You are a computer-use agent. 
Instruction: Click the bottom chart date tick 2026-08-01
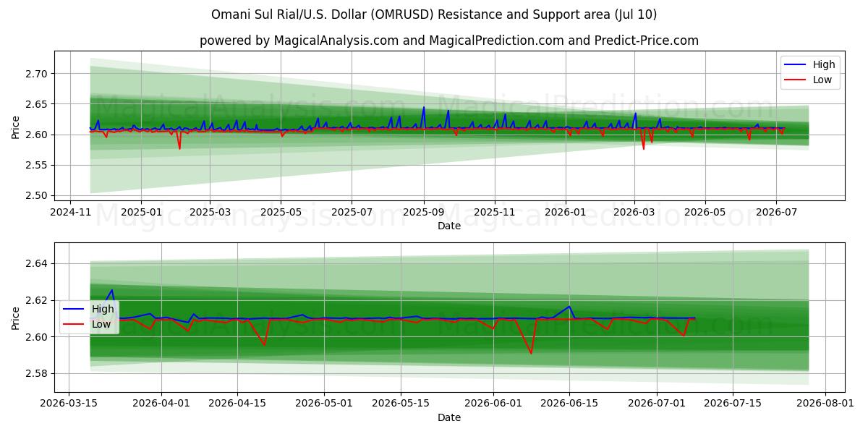coord(825,404)
